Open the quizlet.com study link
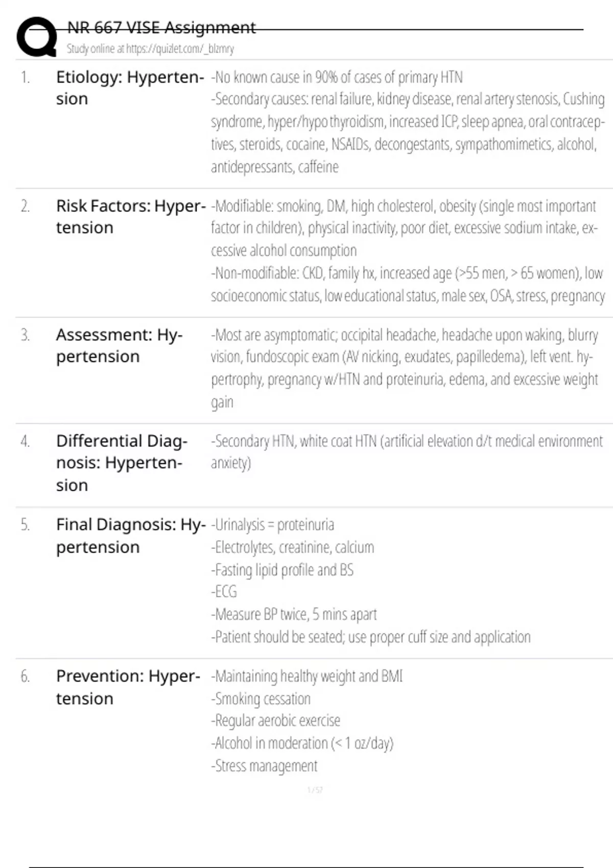This screenshot has width=613, height=868. click(150, 49)
